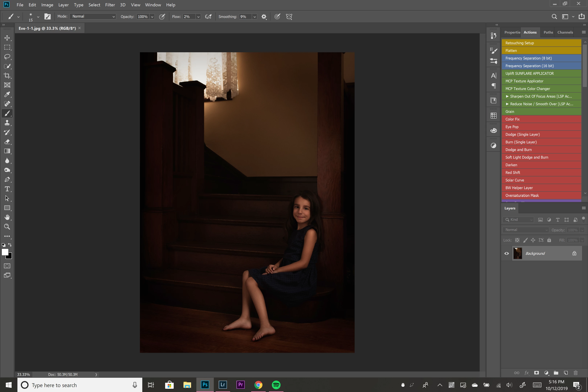Click the Create new layer icon
Image resolution: width=588 pixels, height=392 pixels.
coord(566,373)
